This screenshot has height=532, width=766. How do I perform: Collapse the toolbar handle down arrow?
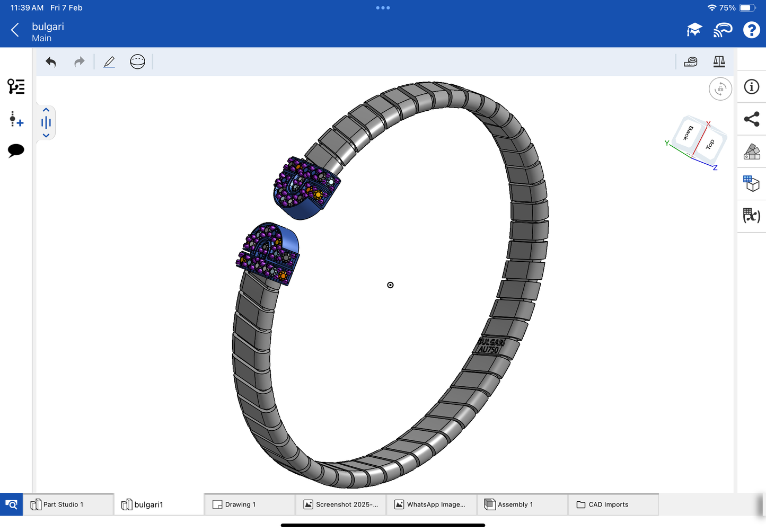(46, 136)
